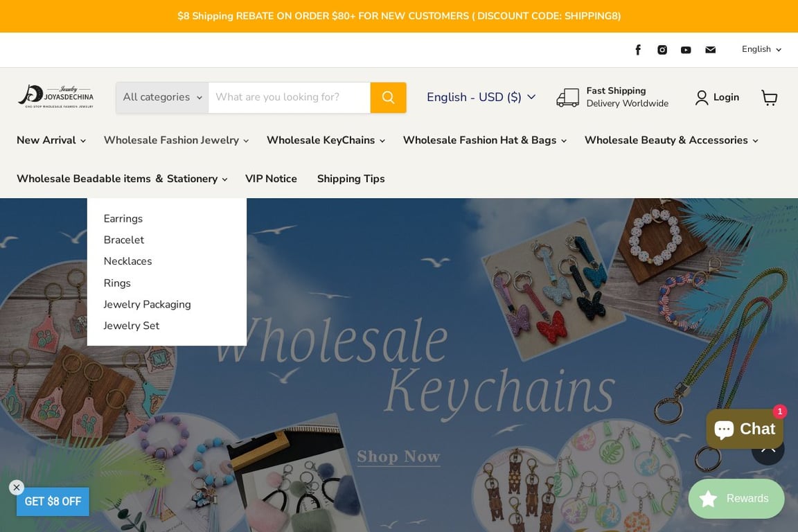
Task: Click the email envelope icon
Action: click(x=711, y=49)
